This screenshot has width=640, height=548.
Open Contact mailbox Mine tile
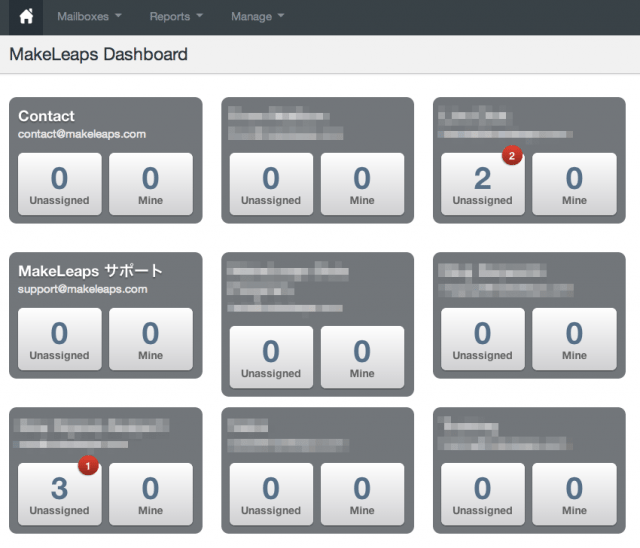click(x=151, y=184)
